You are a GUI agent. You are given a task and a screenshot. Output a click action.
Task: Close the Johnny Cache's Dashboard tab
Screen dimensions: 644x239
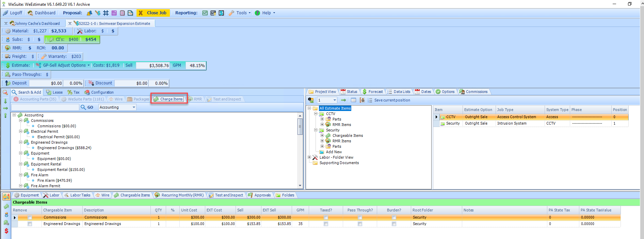point(6,23)
